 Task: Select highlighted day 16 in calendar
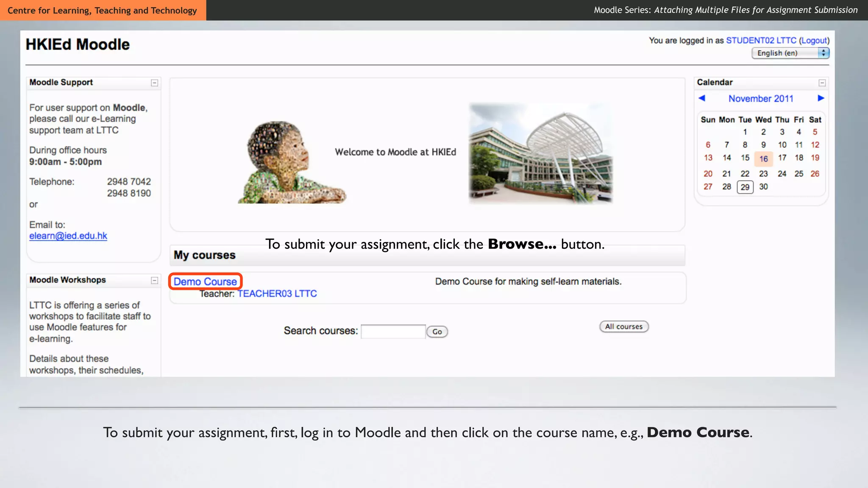pyautogui.click(x=763, y=159)
